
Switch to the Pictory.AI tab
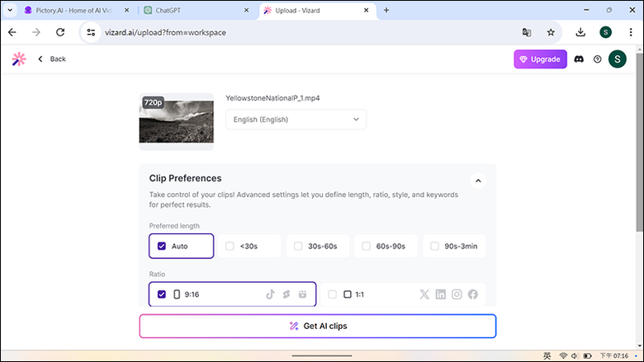77,10
